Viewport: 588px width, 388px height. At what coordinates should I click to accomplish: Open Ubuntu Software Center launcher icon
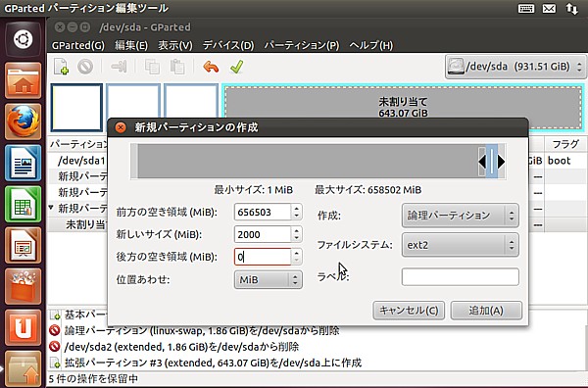pyautogui.click(x=23, y=286)
